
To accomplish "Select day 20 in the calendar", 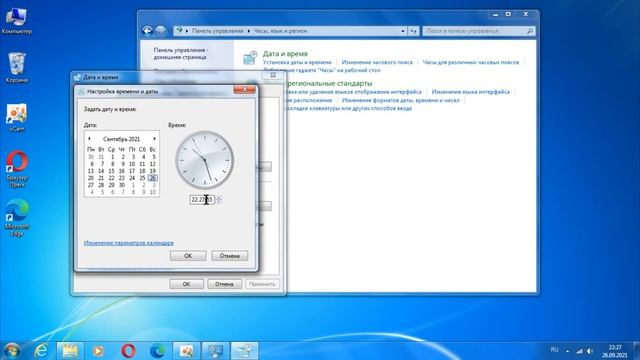I will 91,178.
